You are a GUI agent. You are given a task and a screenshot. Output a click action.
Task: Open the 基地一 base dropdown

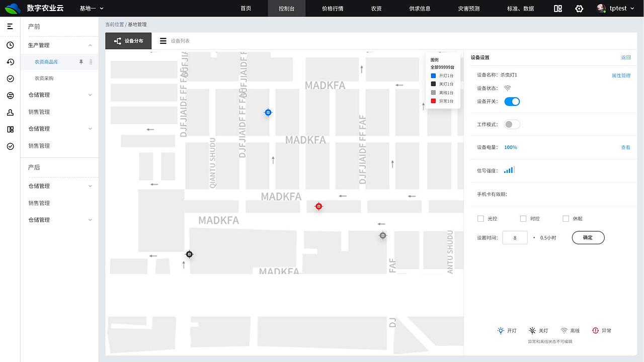(92, 9)
